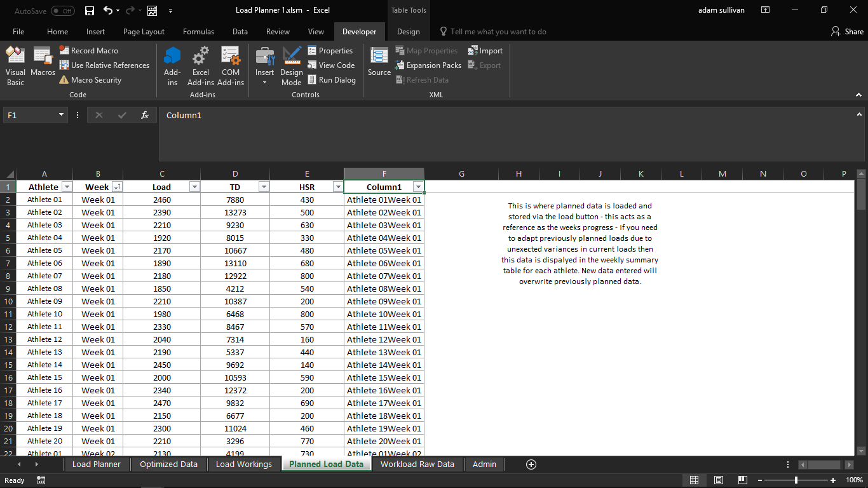Open the Column1 filter dropdown
This screenshot has height=488, width=868.
pyautogui.click(x=418, y=186)
